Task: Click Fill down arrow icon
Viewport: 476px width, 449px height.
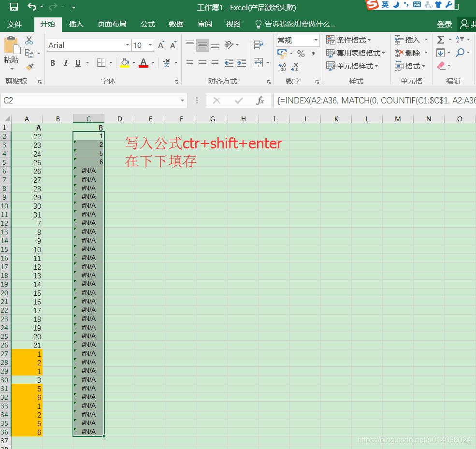Action: point(441,53)
